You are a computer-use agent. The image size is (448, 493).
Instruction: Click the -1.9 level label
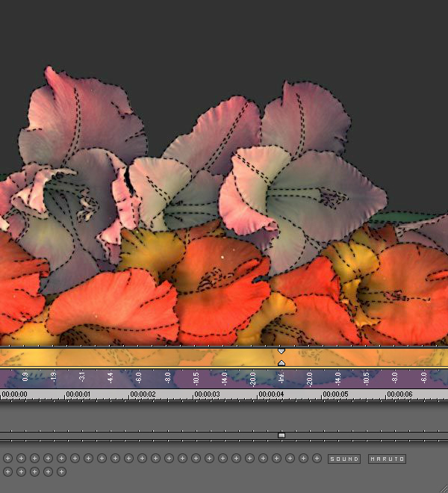click(x=54, y=376)
